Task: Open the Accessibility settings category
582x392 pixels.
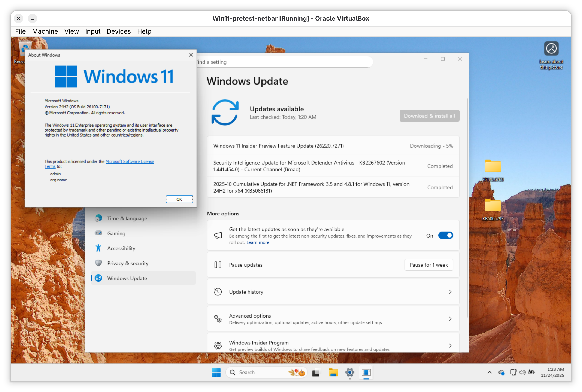Action: (121, 248)
